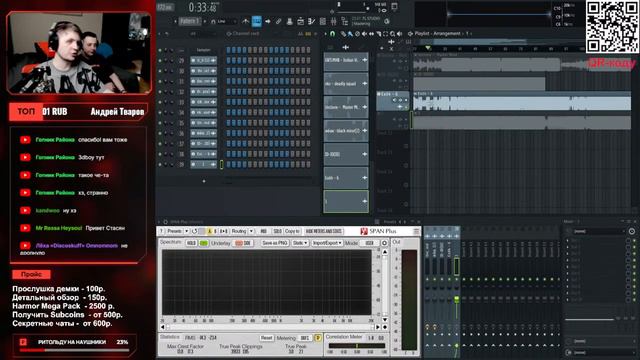Click the green playhead marker on playlist ruler
Image resolution: width=640 pixels, height=360 pixels.
coord(427,48)
